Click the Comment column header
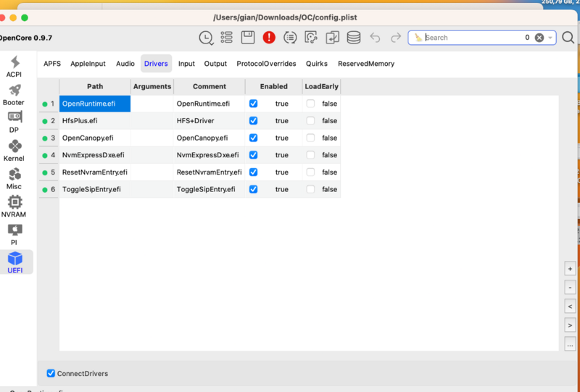 point(210,86)
